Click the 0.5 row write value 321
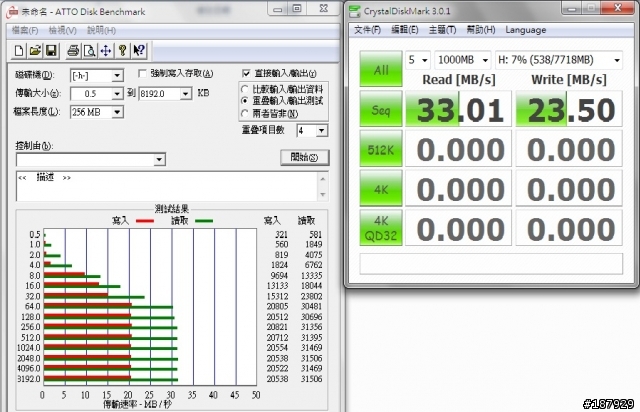The height and width of the screenshot is (412, 640). tap(281, 234)
